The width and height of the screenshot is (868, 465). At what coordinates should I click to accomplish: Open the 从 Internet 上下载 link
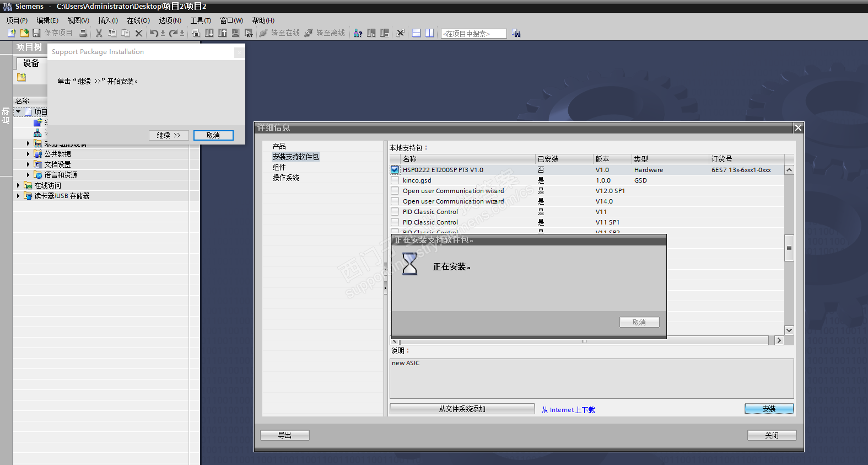[568, 410]
